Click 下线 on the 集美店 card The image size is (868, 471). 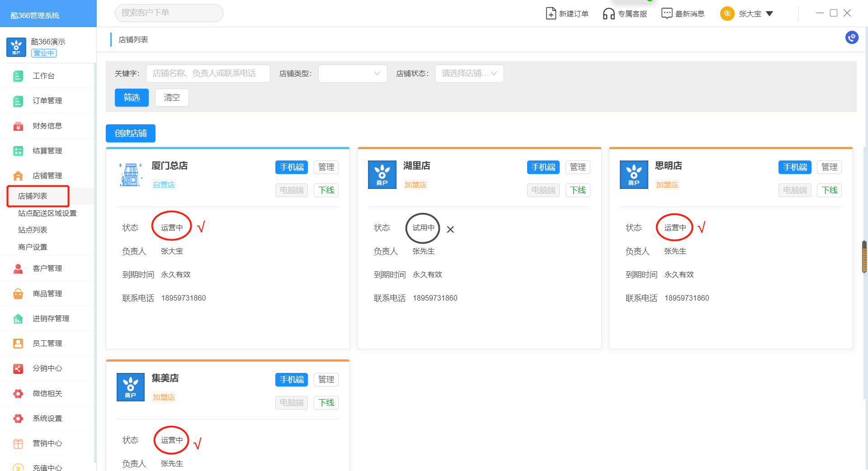click(x=326, y=403)
